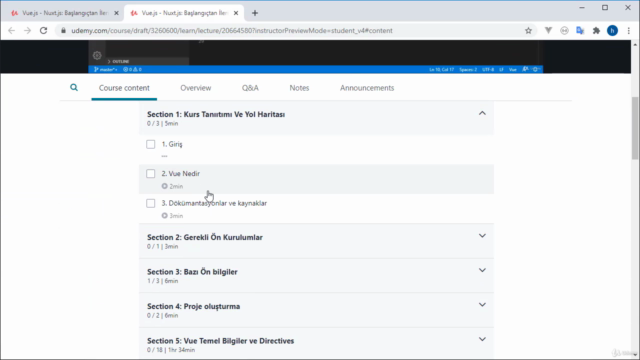
Task: Close the first Vue.js tab
Action: pyautogui.click(x=116, y=13)
